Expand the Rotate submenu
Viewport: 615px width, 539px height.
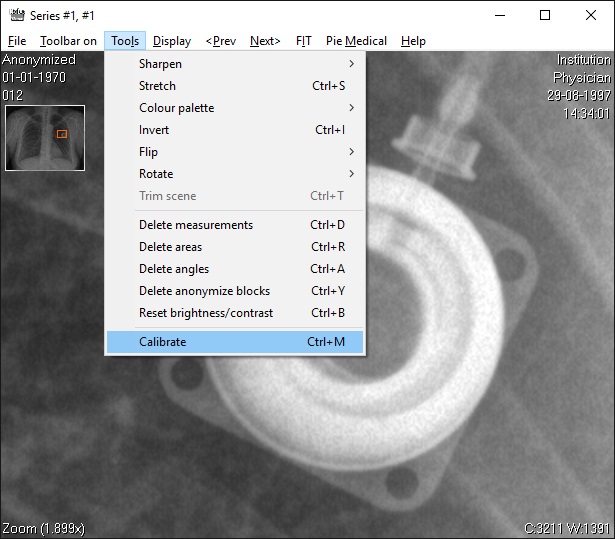click(235, 173)
